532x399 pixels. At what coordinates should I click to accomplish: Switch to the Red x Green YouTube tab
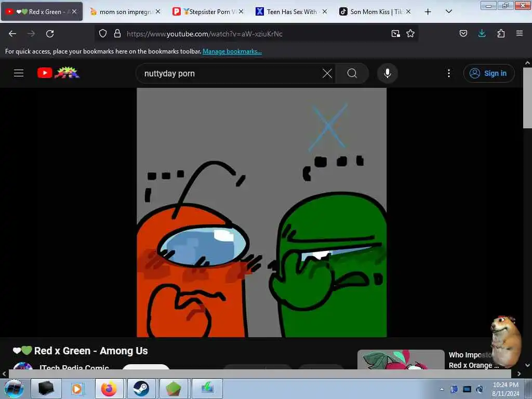(42, 11)
